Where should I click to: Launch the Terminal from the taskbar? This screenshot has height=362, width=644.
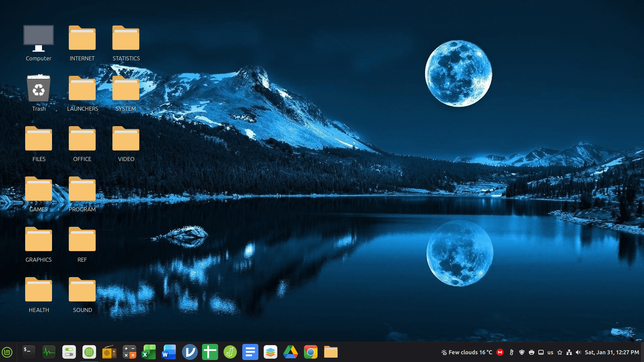pos(29,352)
